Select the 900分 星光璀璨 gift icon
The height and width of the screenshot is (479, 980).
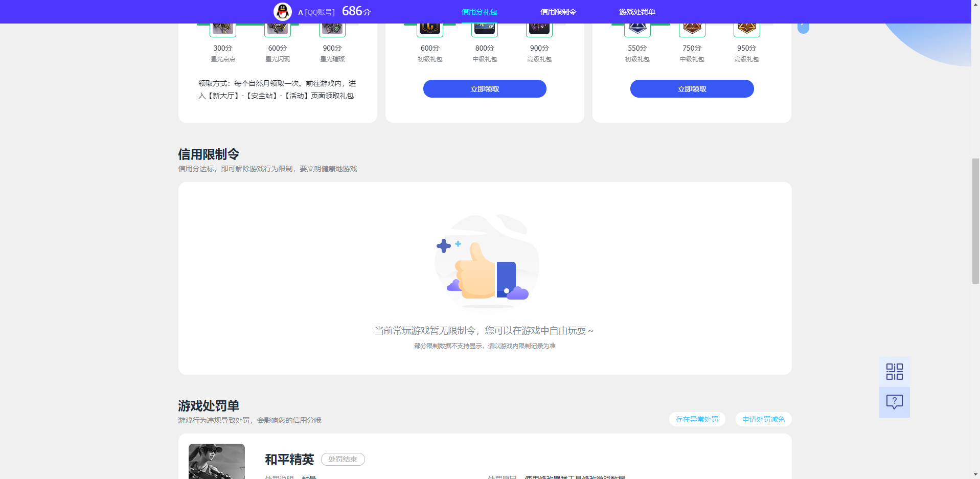pos(332,30)
